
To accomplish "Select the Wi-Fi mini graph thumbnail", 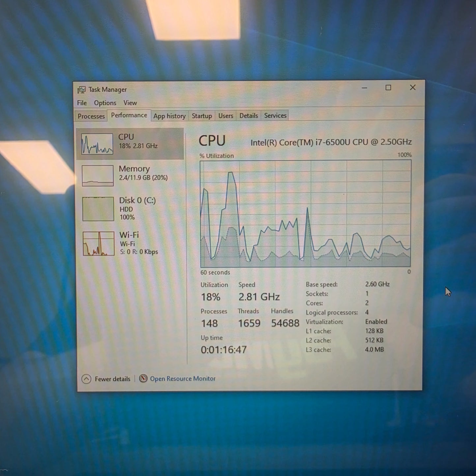I will tap(98, 244).
